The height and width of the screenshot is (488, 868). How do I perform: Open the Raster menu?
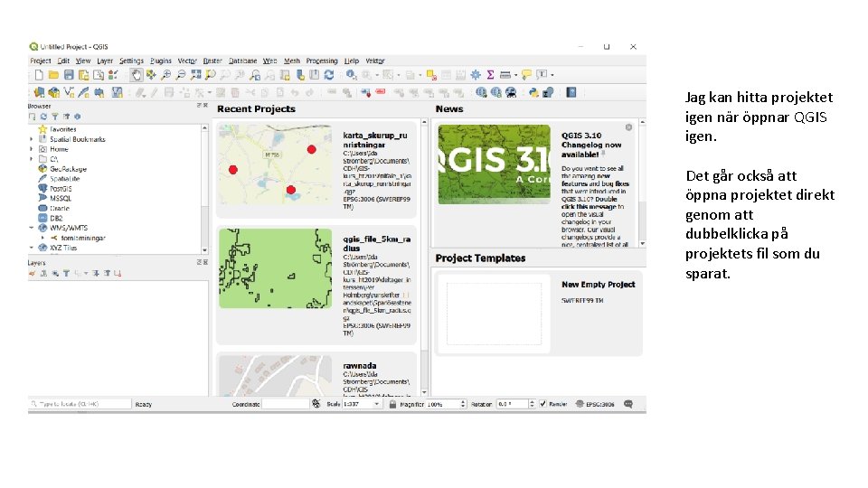[x=212, y=61]
